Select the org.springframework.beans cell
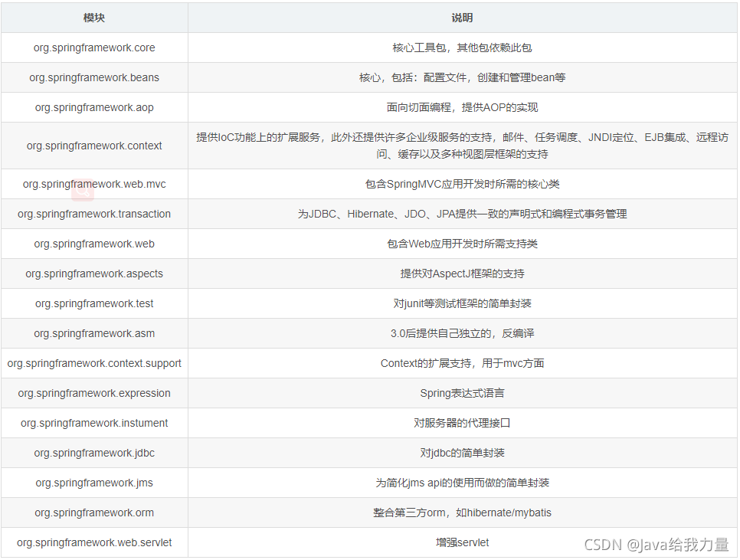The height and width of the screenshot is (560, 740). point(94,77)
